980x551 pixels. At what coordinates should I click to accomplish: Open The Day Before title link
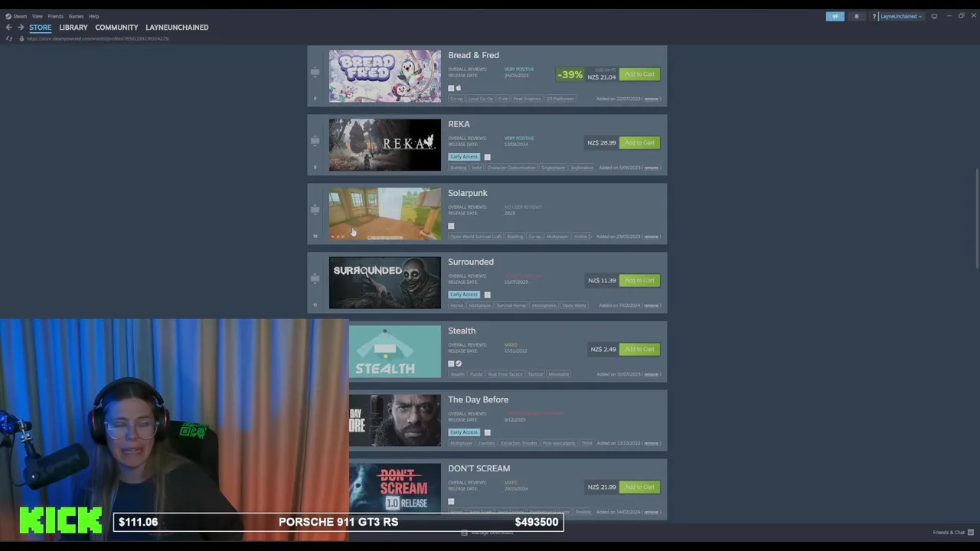tap(478, 399)
